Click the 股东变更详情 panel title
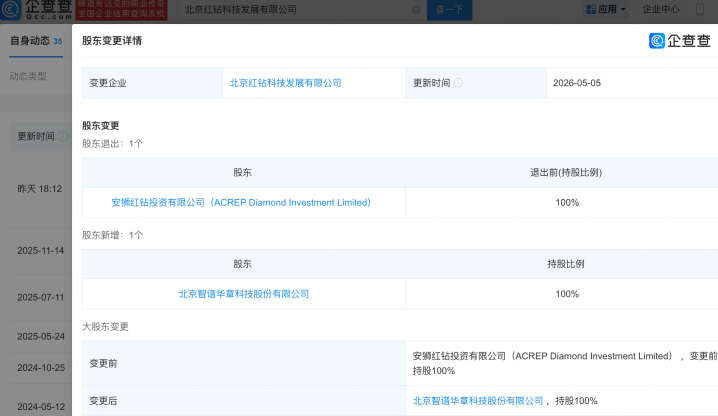The width and height of the screenshot is (718, 416). pos(112,41)
